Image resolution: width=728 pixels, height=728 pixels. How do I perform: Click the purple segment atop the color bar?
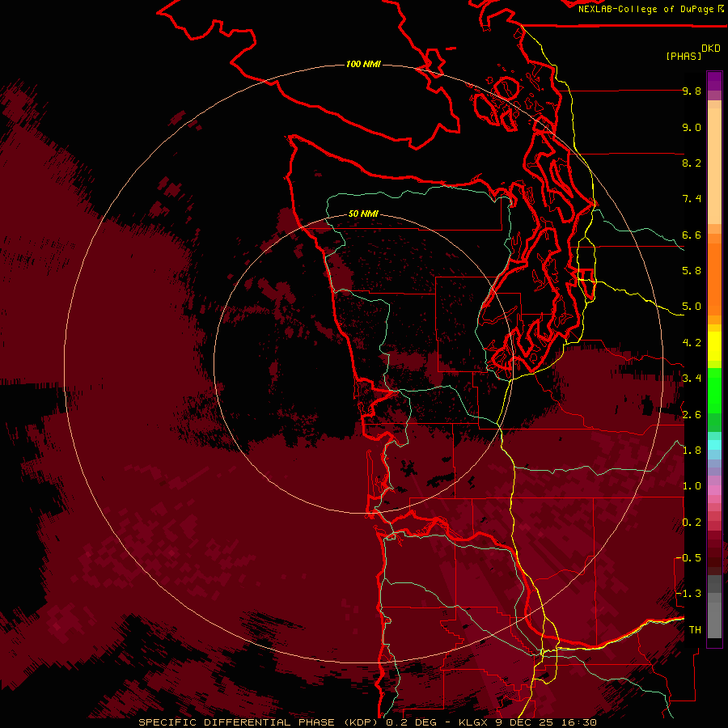coord(714,81)
